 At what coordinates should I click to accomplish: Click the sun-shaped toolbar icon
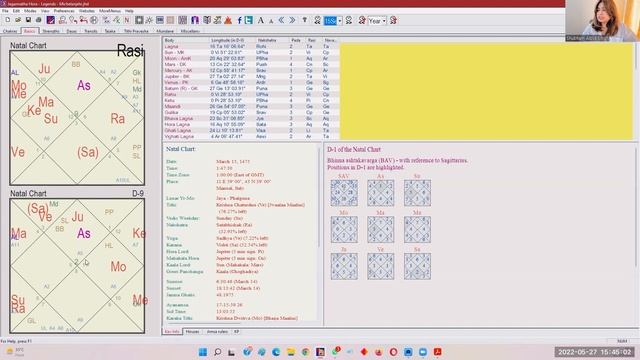149,20
